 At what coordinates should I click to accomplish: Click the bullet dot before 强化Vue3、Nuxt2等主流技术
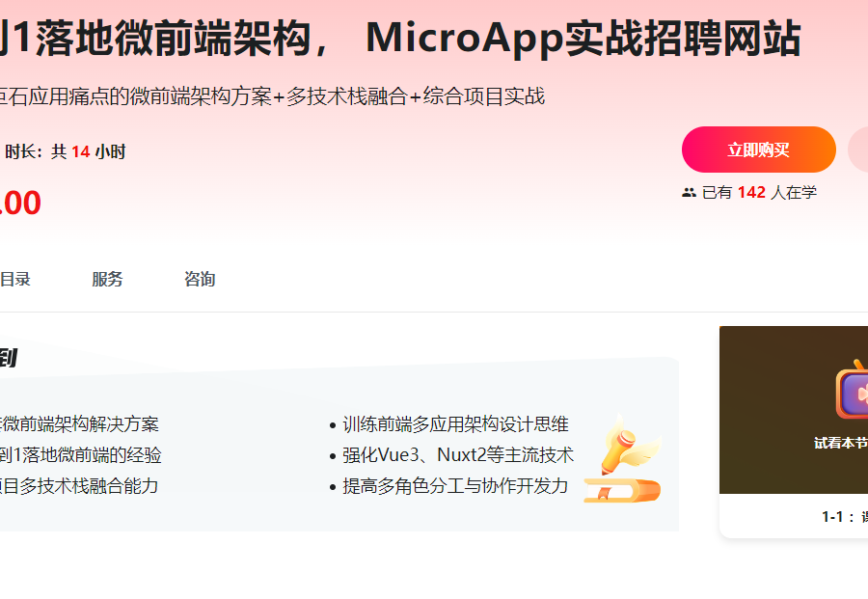[332, 454]
